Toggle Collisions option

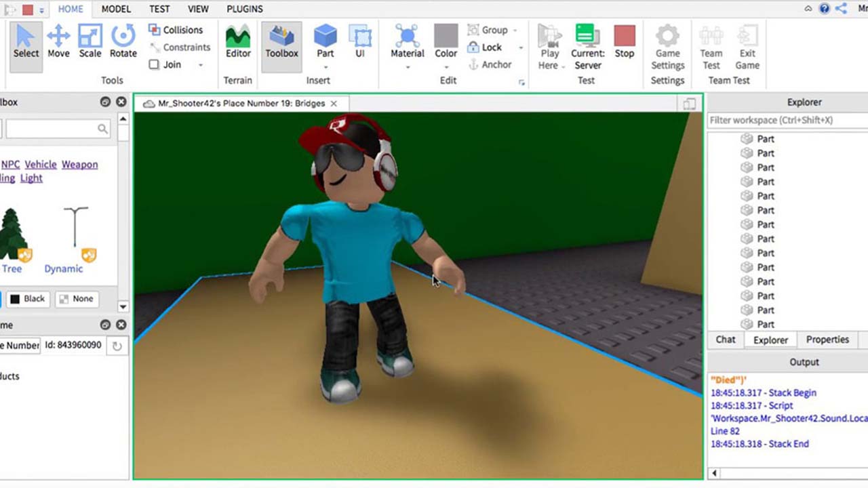pyautogui.click(x=176, y=30)
